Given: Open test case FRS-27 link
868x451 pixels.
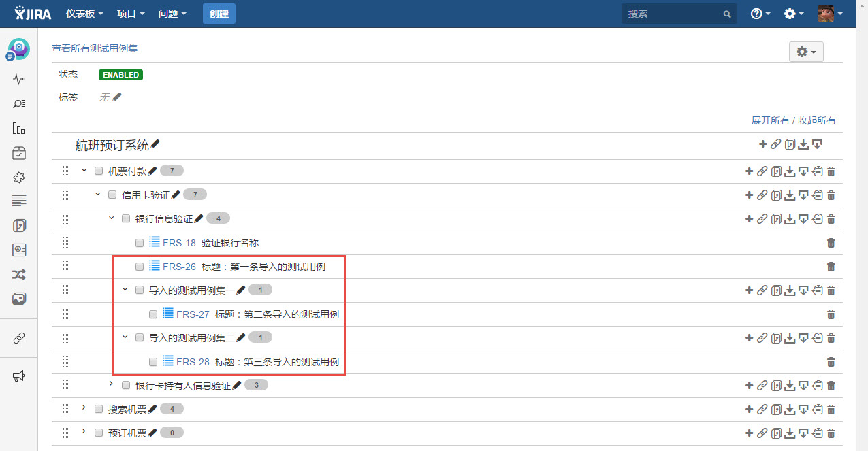Looking at the screenshot, I should tap(193, 314).
